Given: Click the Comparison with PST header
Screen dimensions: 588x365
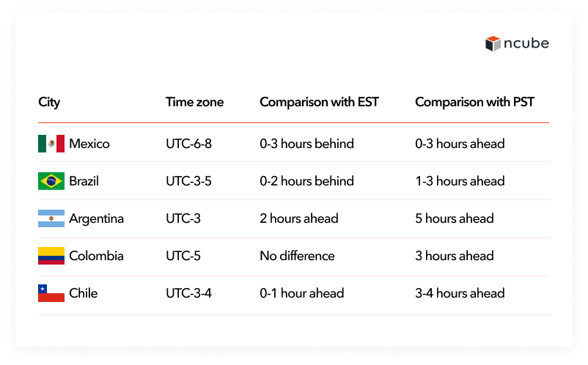Looking at the screenshot, I should (474, 102).
